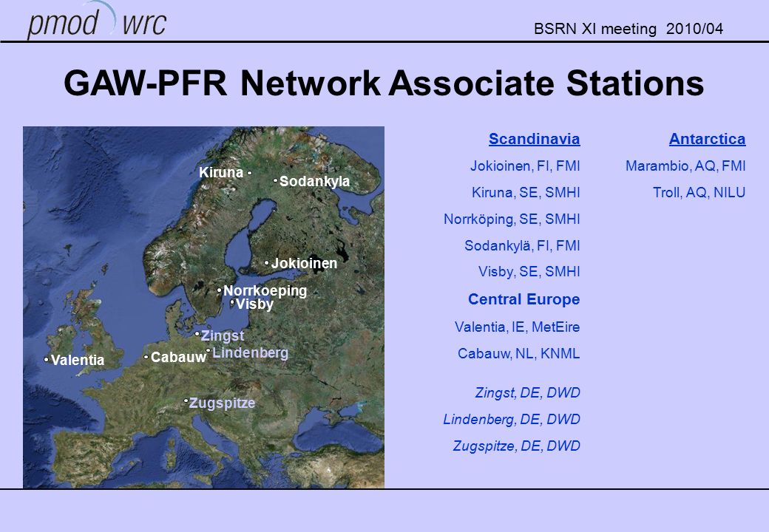Click the Kiruna, SE, SMHI list entry

tap(526, 193)
